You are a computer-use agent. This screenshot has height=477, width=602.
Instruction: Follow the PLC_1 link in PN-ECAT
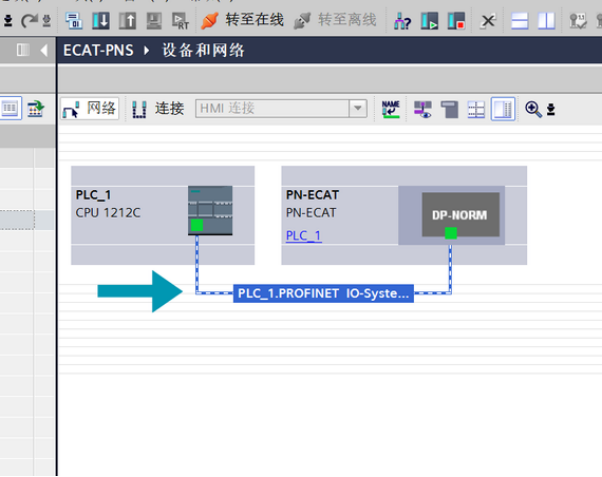303,235
